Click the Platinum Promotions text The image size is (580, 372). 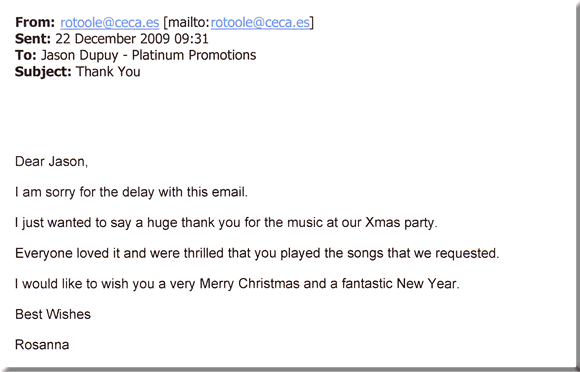(x=194, y=55)
